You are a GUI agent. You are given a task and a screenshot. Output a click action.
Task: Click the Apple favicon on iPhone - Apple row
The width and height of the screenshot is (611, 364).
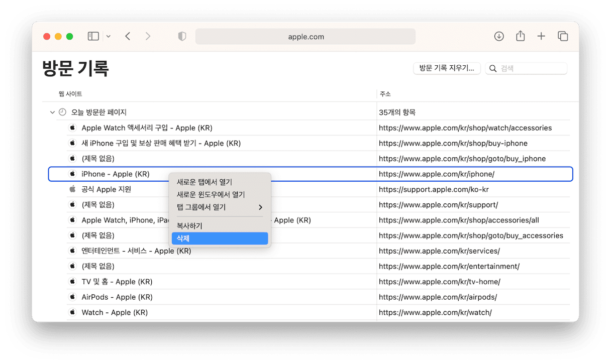click(72, 174)
